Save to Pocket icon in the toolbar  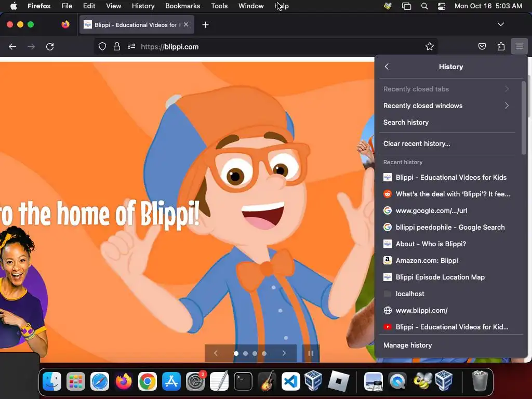(x=482, y=46)
